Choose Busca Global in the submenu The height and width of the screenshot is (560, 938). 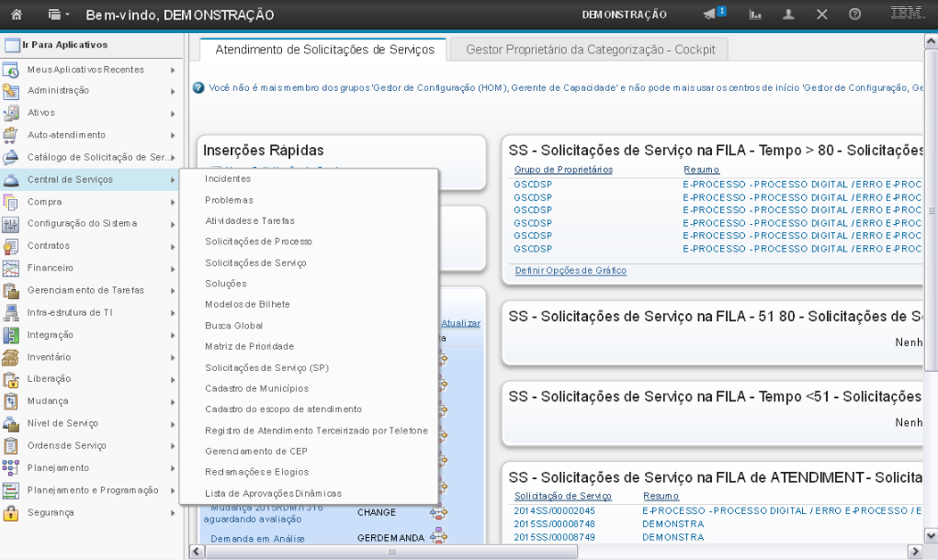click(233, 326)
